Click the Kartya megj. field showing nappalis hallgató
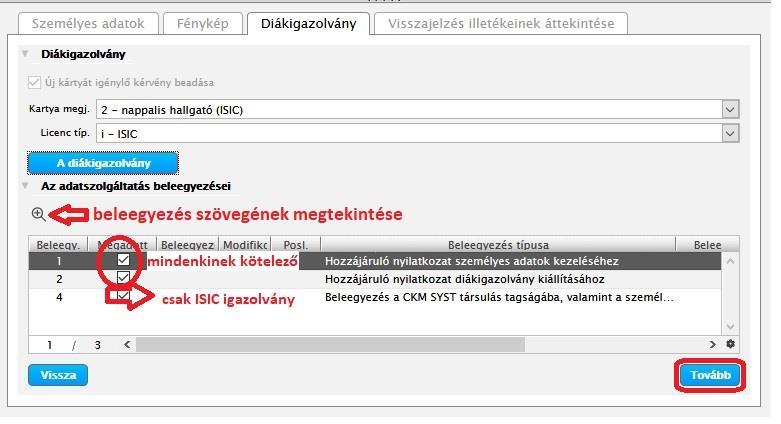Screen dimensions: 781x424 [409, 110]
